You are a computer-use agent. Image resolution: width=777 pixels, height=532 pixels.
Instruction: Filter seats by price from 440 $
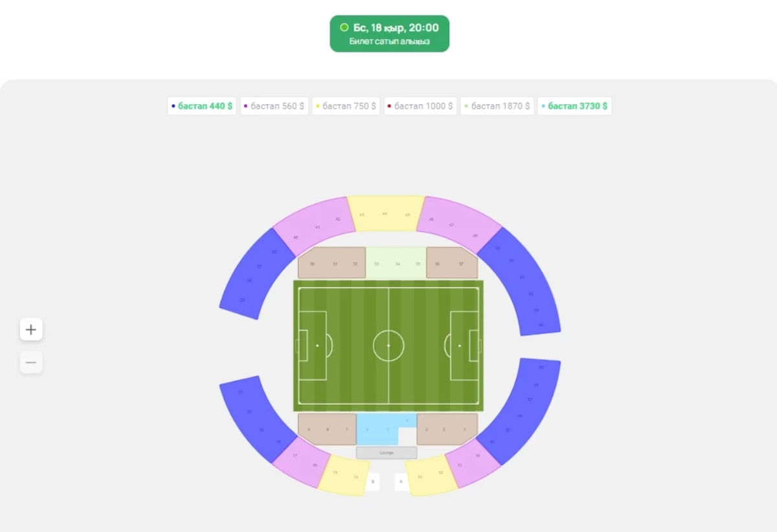[x=201, y=106]
